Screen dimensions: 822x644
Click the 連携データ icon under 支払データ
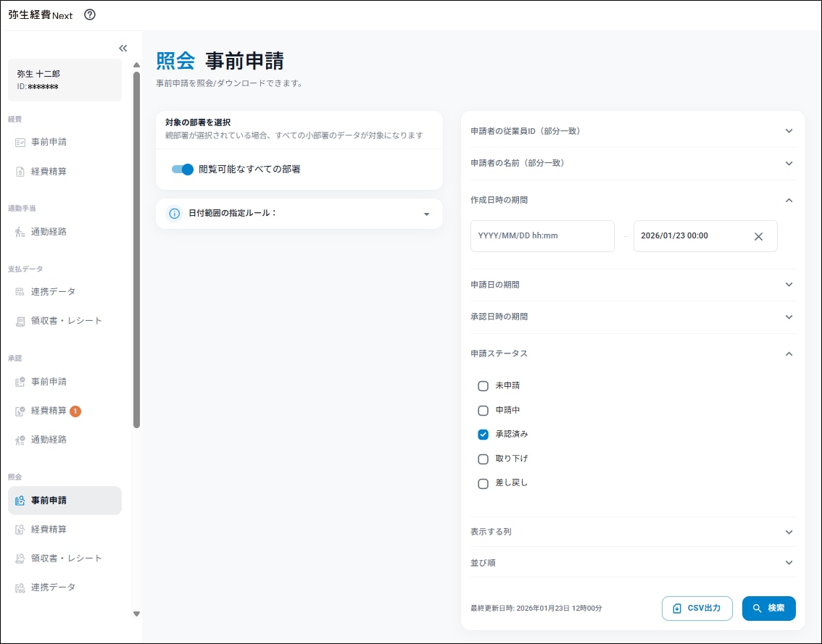(20, 292)
